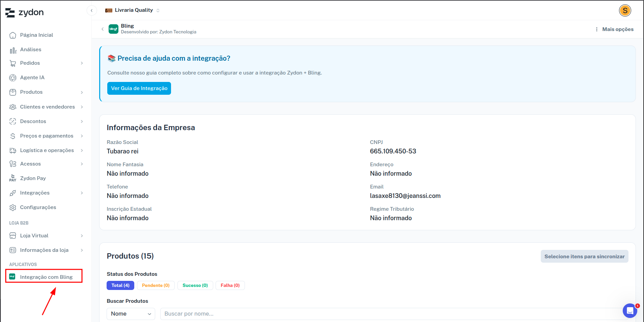The width and height of the screenshot is (644, 322).
Task: Expand the Integrações submenu
Action: click(x=82, y=193)
